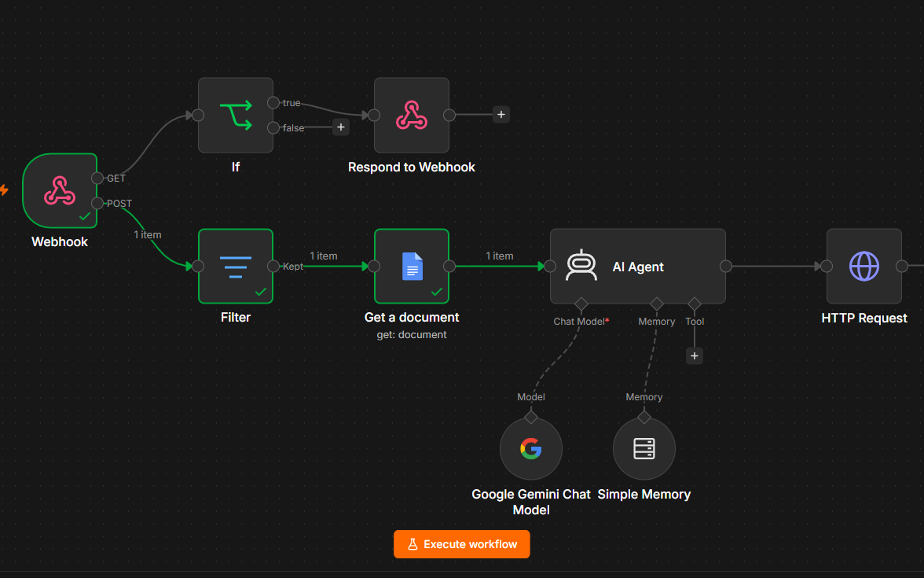Click the 'AI Agent' node title text
The image size is (924, 578).
pyautogui.click(x=638, y=267)
